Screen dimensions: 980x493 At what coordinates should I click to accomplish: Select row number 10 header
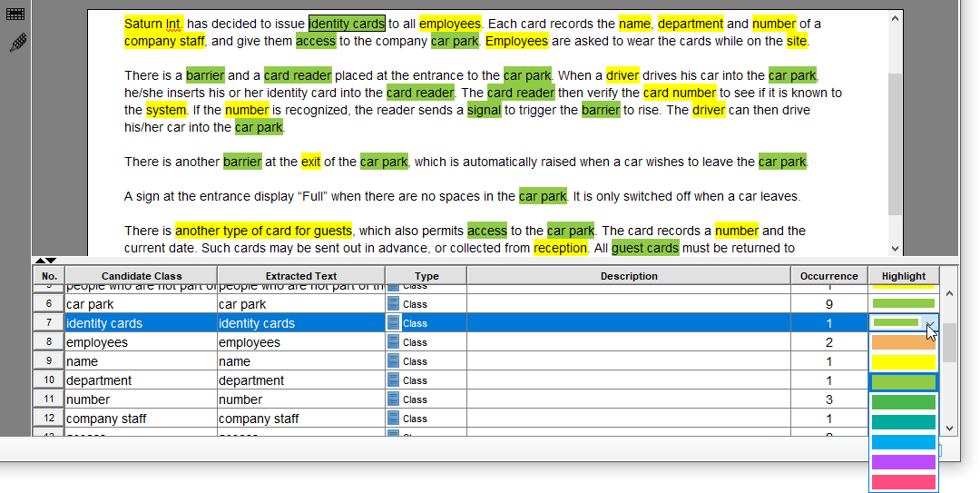tap(49, 380)
